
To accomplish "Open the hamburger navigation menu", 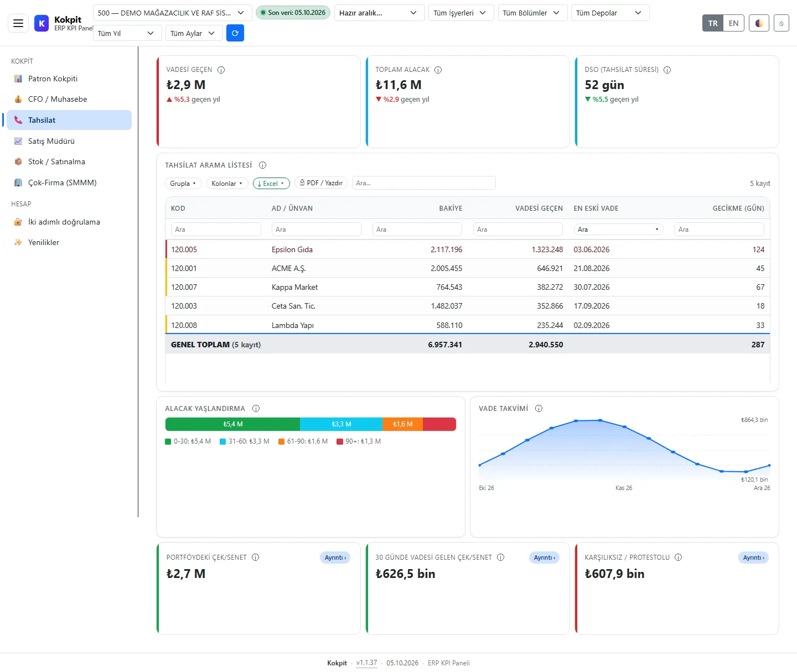I will 18,23.
